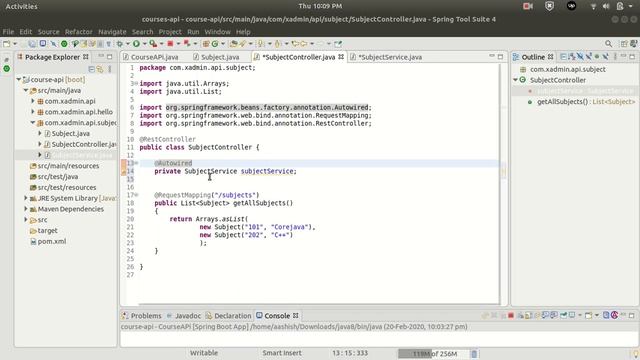Click the clock showing Thu 10:09 PM
The height and width of the screenshot is (360, 640).
tap(320, 6)
